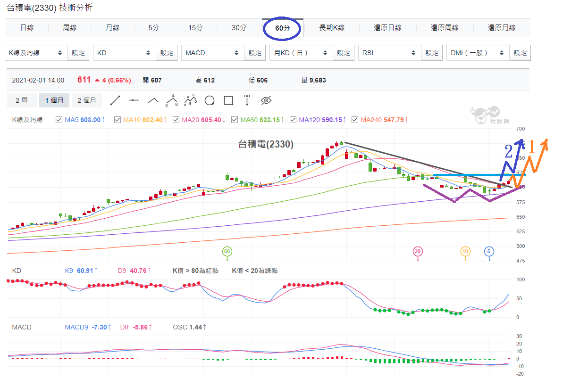Switch to the 月線 tab

coord(112,28)
